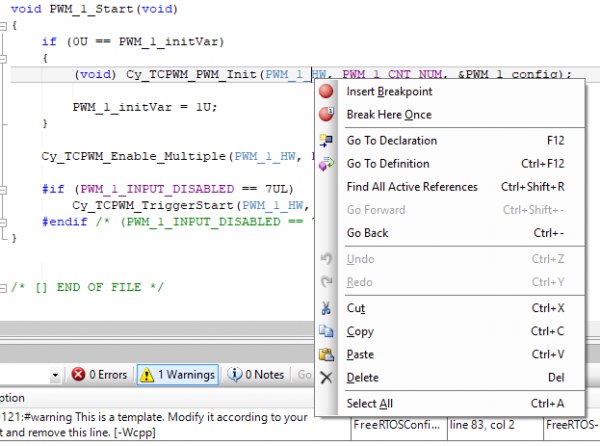
Task: Click the Delete X icon
Action: 326,378
